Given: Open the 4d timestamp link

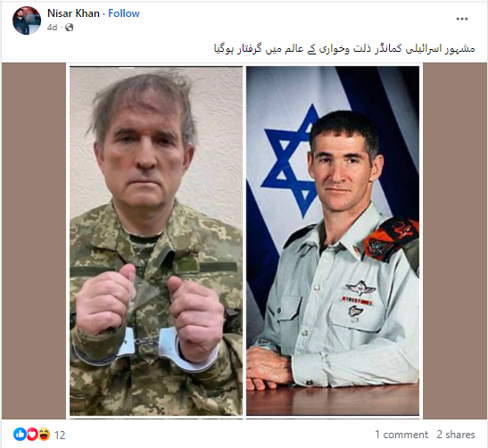Looking at the screenshot, I should (x=52, y=28).
